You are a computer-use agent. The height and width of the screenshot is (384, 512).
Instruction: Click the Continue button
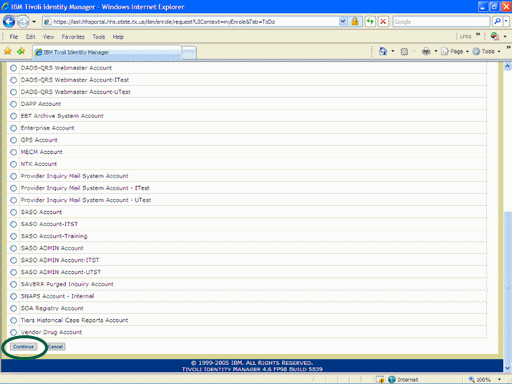24,347
